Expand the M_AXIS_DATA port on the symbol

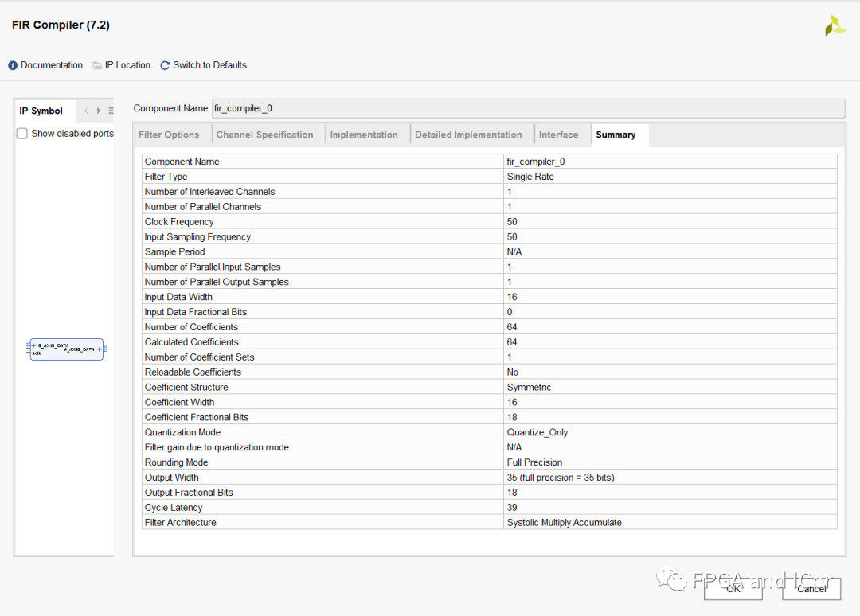pos(99,349)
